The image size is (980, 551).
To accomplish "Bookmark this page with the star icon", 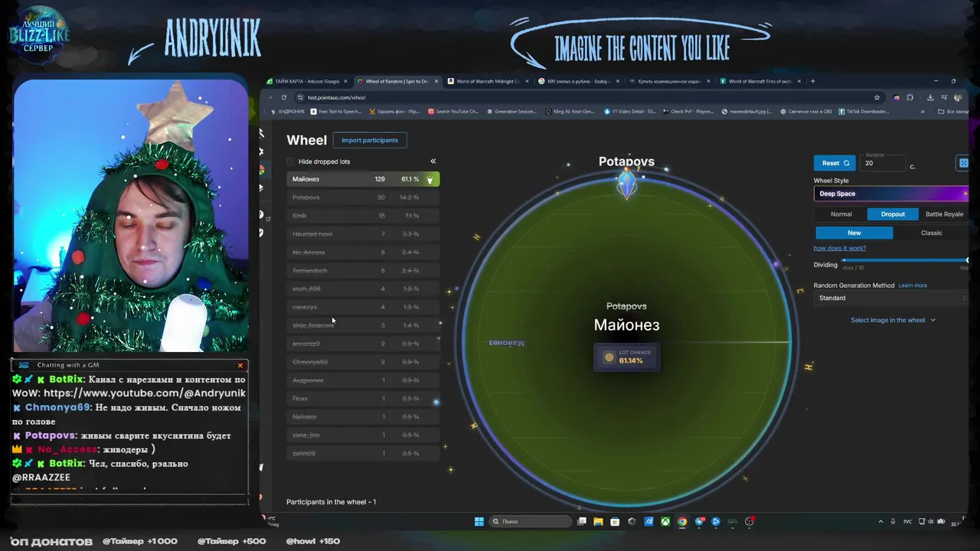I will click(877, 97).
